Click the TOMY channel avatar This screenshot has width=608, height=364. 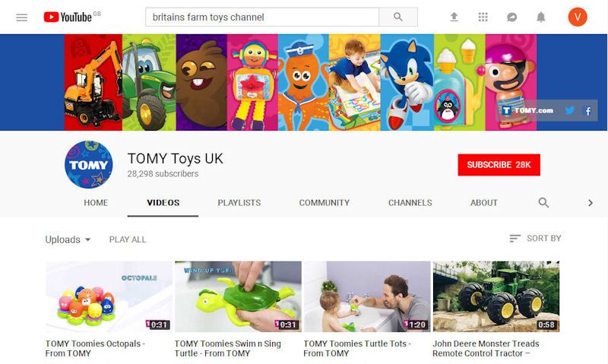pos(88,164)
